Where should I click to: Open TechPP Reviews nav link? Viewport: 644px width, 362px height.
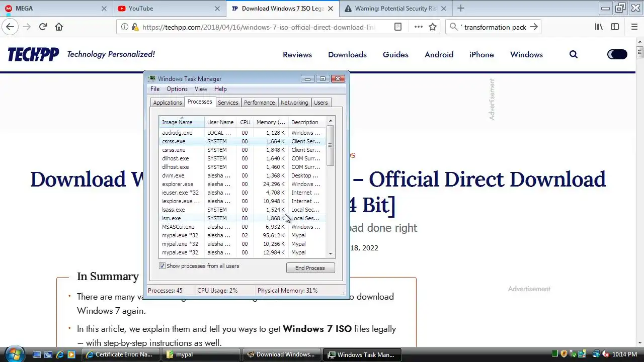297,54
